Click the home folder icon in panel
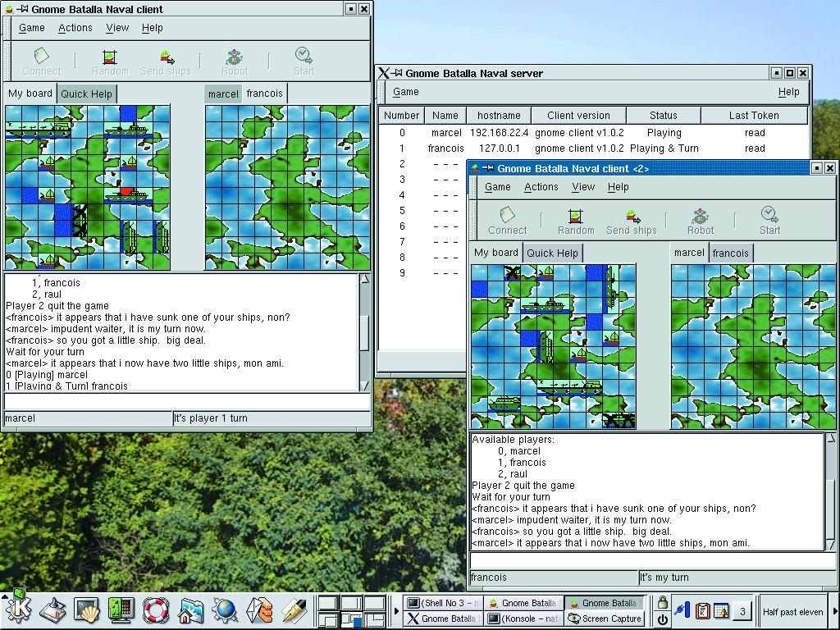 [190, 609]
